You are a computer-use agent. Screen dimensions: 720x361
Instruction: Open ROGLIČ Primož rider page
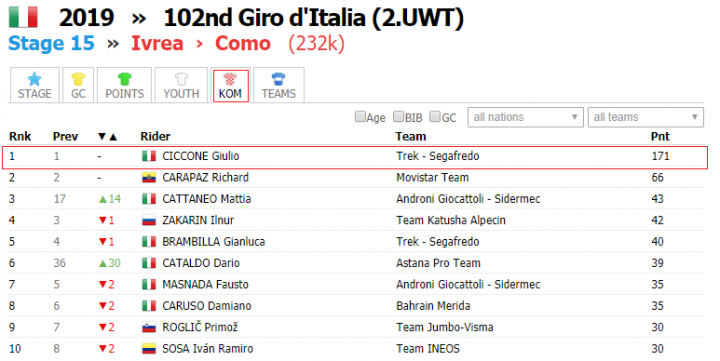click(x=200, y=327)
